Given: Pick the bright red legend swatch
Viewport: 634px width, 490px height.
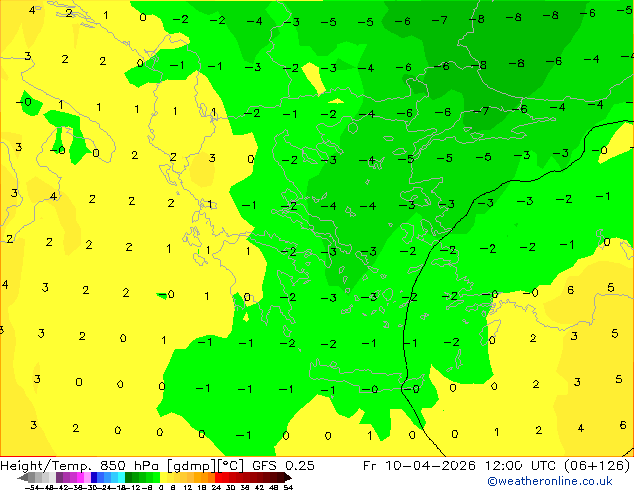Looking at the screenshot, I should pyautogui.click(x=218, y=477).
